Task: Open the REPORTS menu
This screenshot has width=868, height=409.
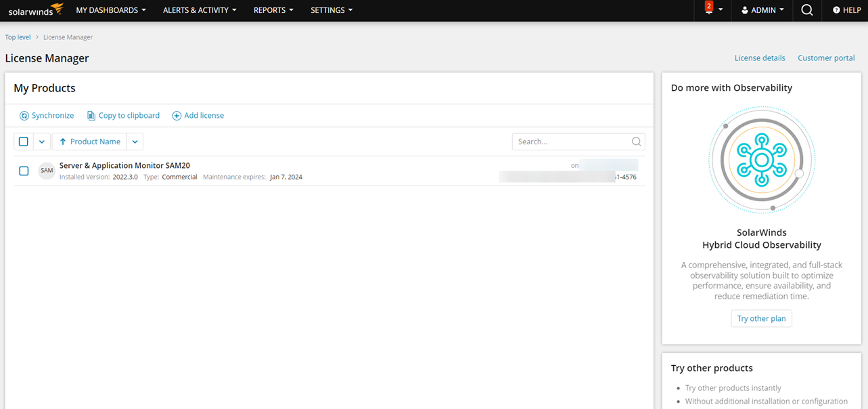Action: pos(273,10)
